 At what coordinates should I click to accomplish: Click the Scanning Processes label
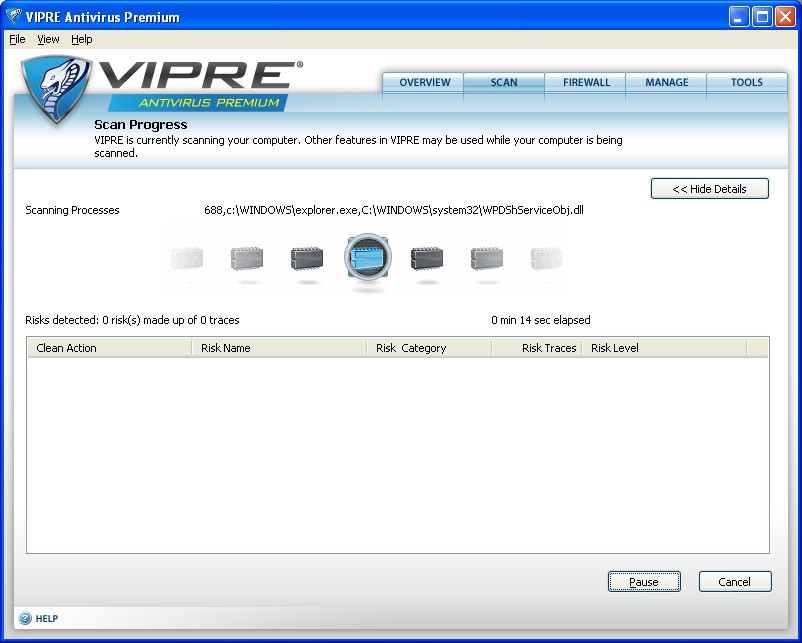coord(72,210)
